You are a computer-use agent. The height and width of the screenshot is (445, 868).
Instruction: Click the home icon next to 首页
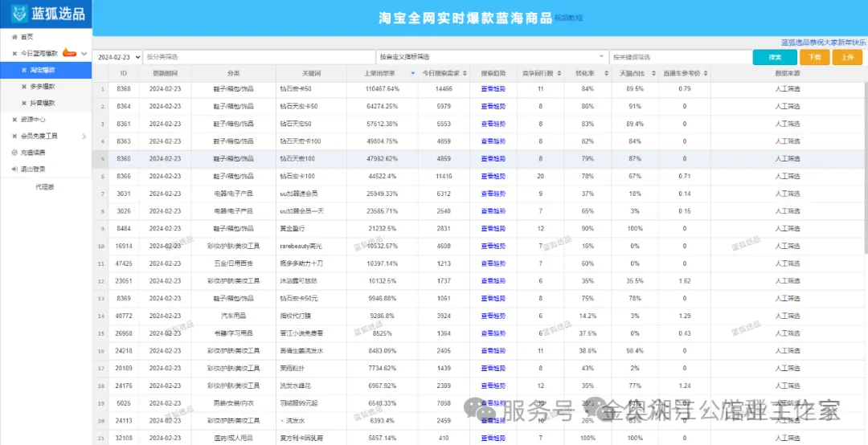14,37
